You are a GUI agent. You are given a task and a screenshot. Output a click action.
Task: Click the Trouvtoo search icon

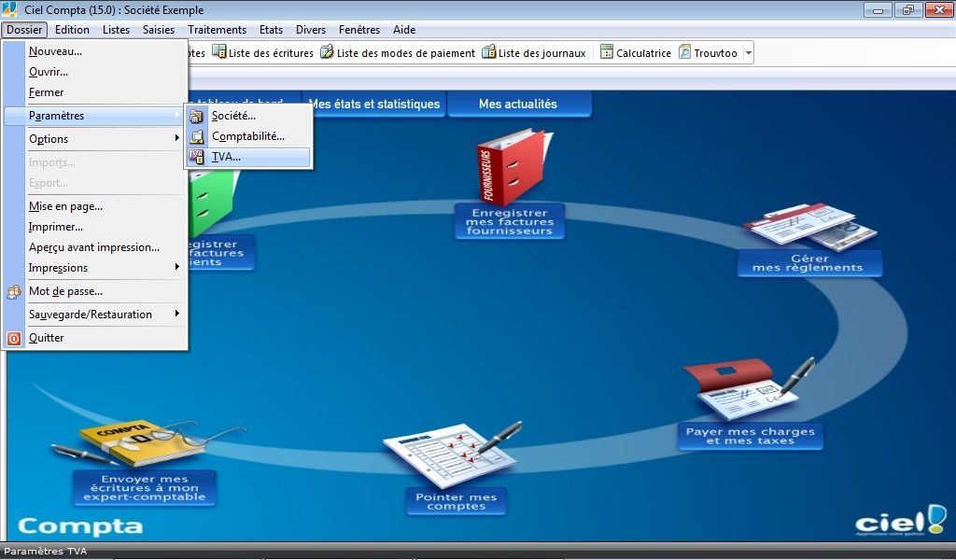coord(684,51)
